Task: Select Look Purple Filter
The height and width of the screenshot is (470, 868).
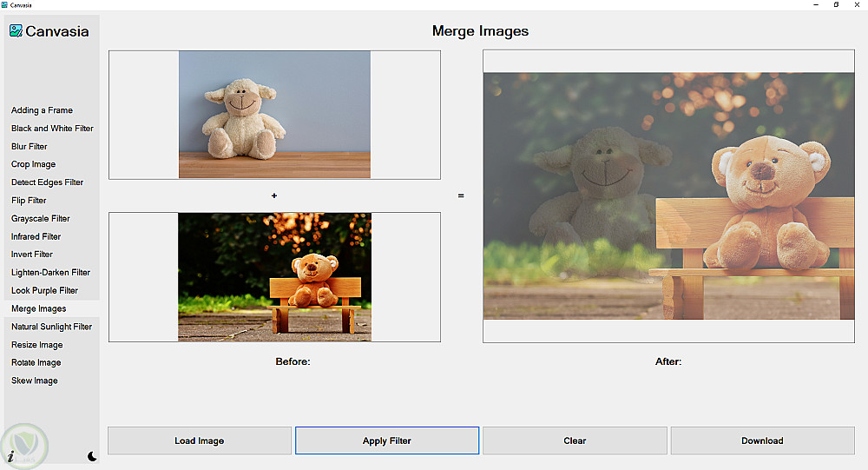Action: 44,290
